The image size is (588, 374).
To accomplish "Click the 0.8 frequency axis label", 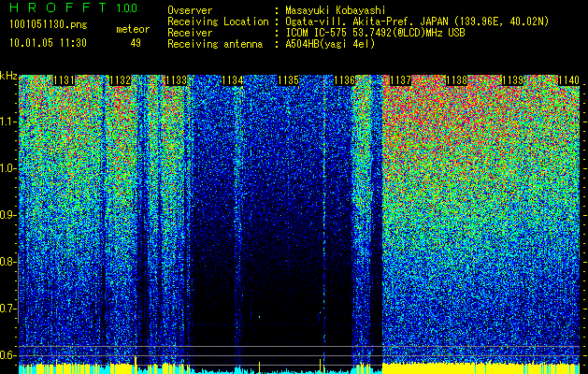I will (x=7, y=262).
